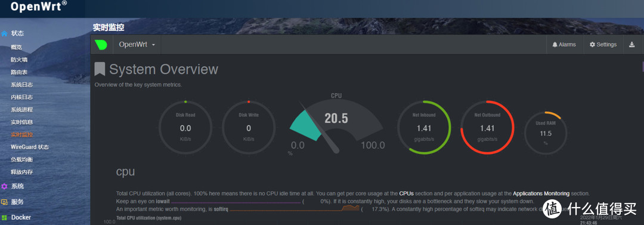The image size is (644, 225).
Task: Open 概览 in the sidebar
Action: (x=17, y=47)
